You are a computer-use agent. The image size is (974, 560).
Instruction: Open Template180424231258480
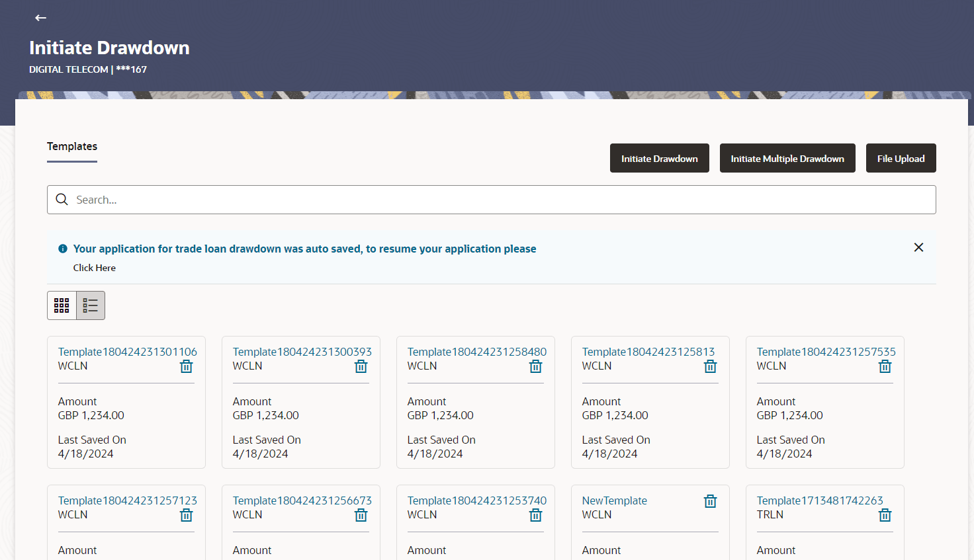477,352
